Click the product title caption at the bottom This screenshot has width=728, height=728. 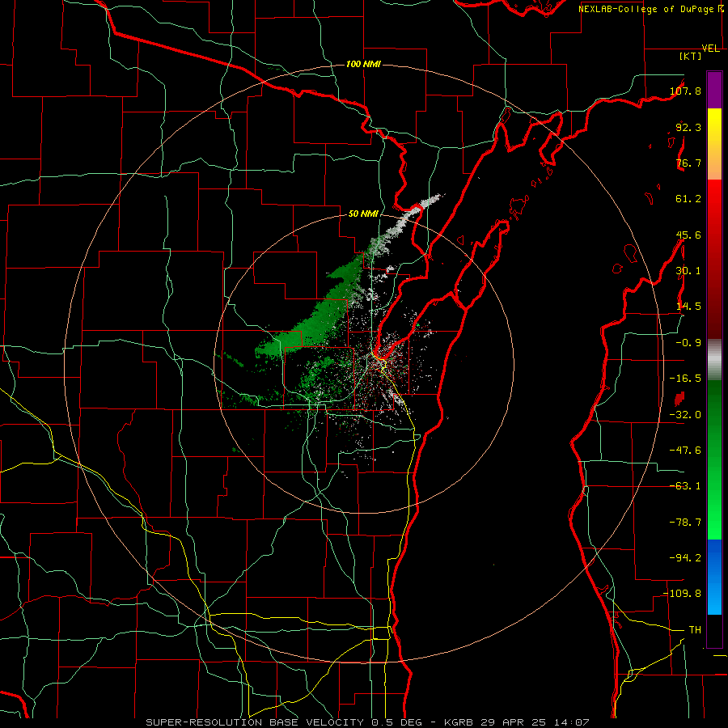click(367, 722)
